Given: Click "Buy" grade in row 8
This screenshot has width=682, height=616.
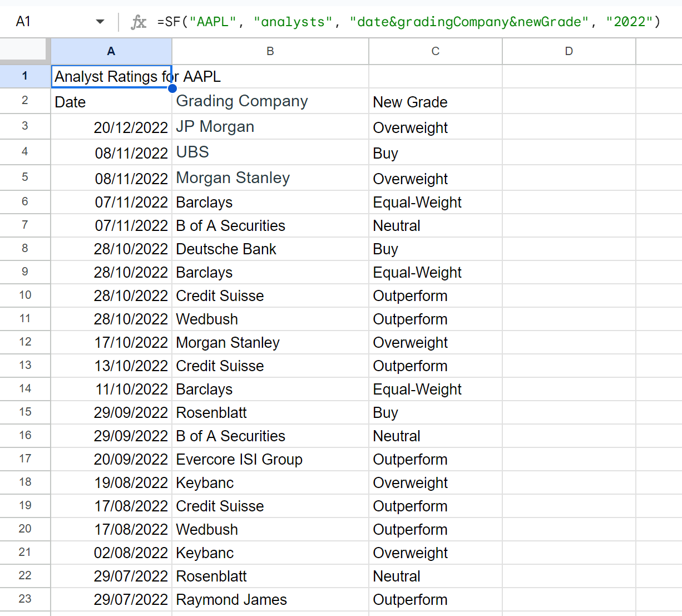Looking at the screenshot, I should pos(436,249).
